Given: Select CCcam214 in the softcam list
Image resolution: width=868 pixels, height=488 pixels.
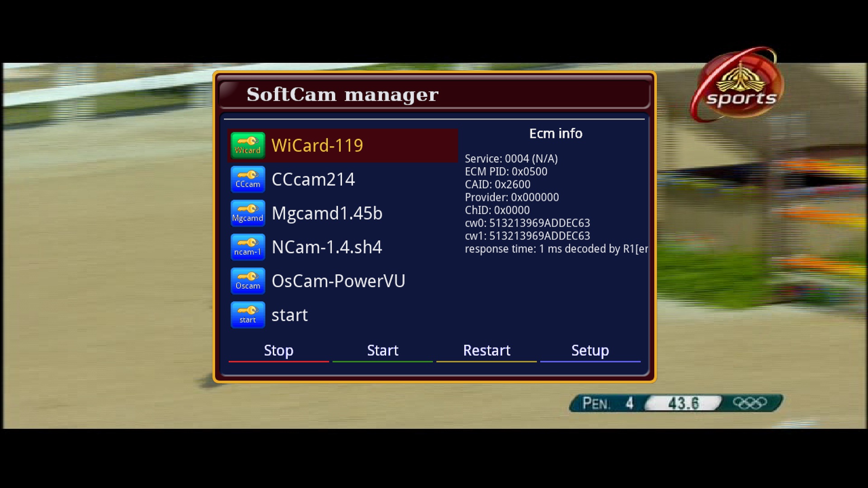Looking at the screenshot, I should point(343,179).
